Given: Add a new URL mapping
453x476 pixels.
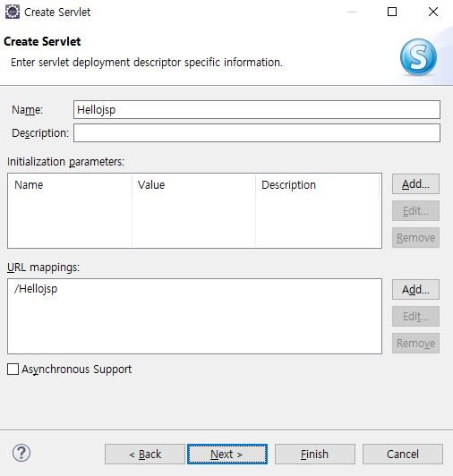Looking at the screenshot, I should (415, 290).
